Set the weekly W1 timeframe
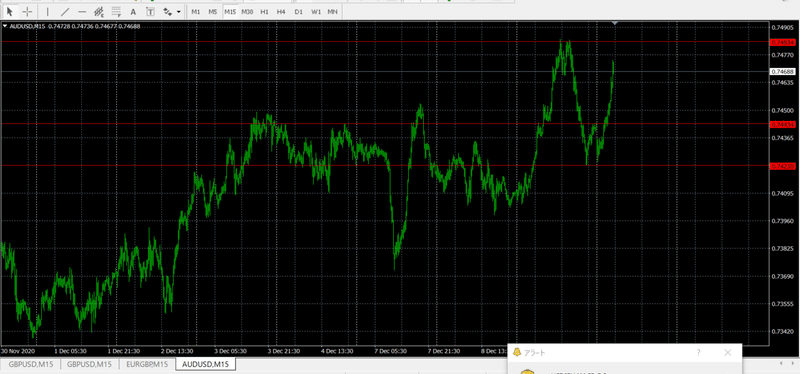 316,11
